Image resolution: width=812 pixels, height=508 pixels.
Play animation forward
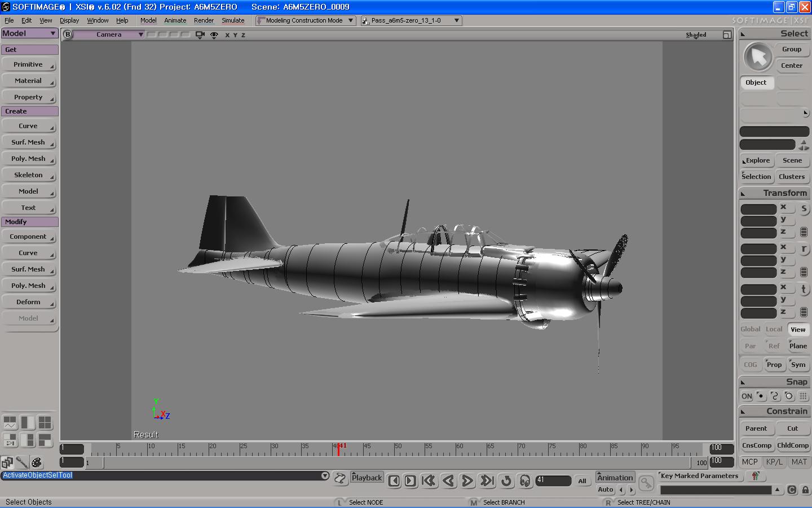pyautogui.click(x=467, y=481)
